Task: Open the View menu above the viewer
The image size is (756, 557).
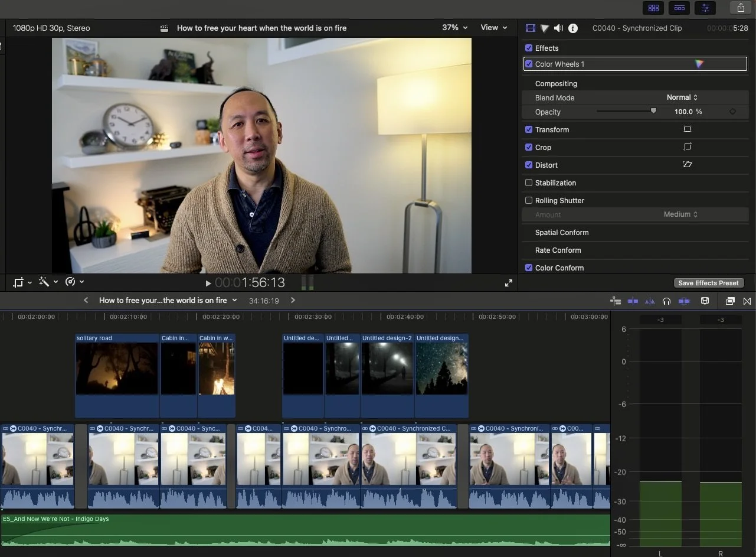Action: coord(493,28)
